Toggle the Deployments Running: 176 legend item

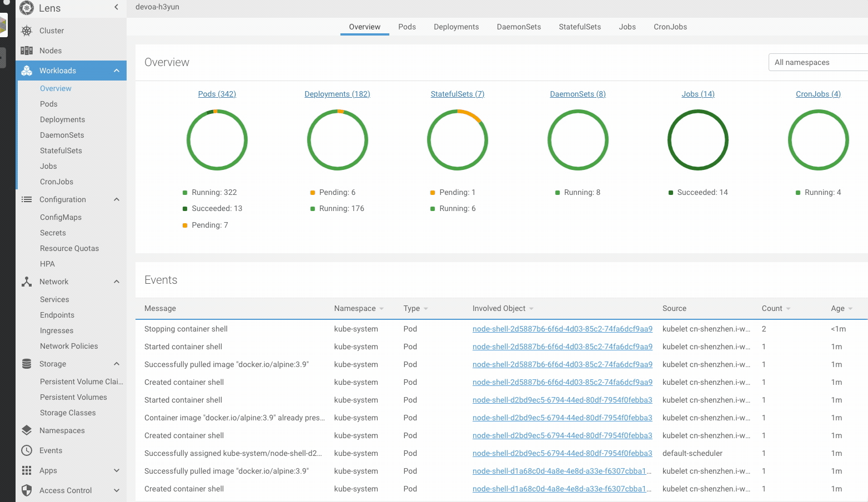pos(337,208)
